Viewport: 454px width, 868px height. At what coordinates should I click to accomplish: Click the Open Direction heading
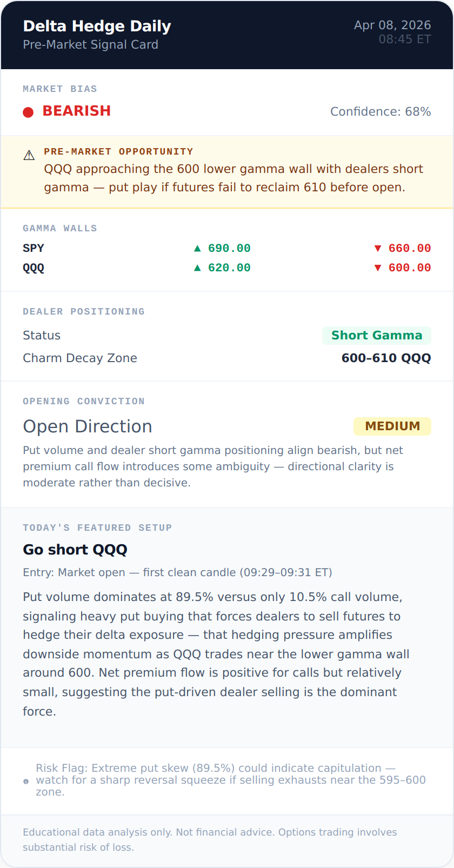click(x=88, y=426)
